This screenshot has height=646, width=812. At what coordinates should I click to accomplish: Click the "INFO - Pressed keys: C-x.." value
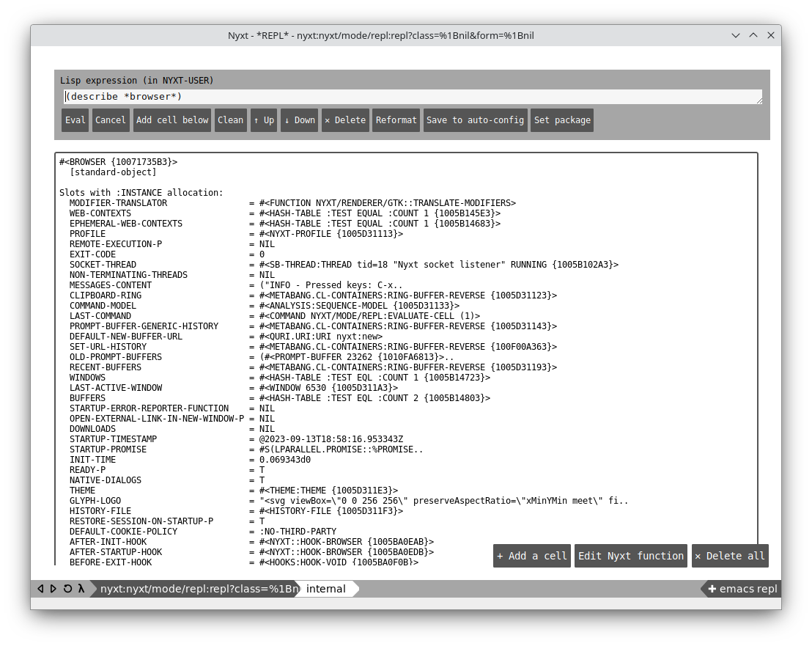click(331, 285)
